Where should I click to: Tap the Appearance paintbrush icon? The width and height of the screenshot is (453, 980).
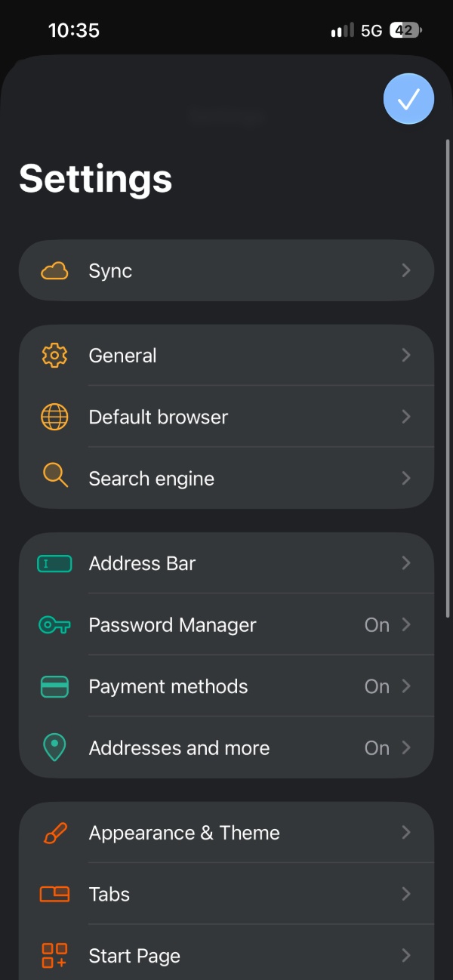[54, 833]
